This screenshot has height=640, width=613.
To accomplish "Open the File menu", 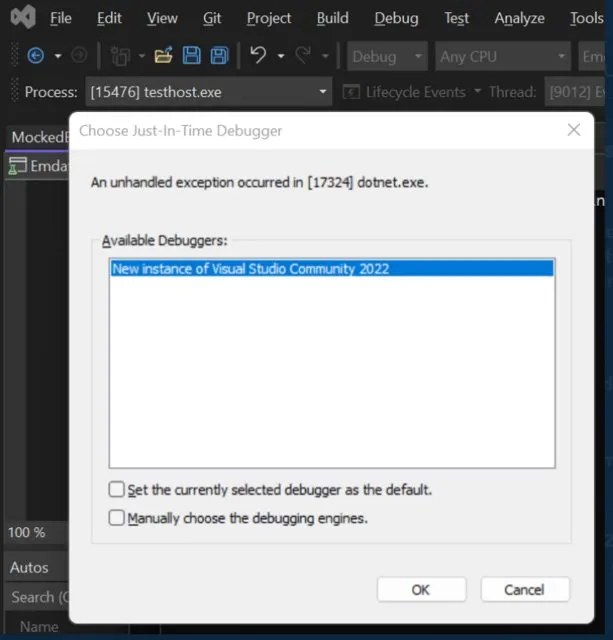I will point(61,18).
